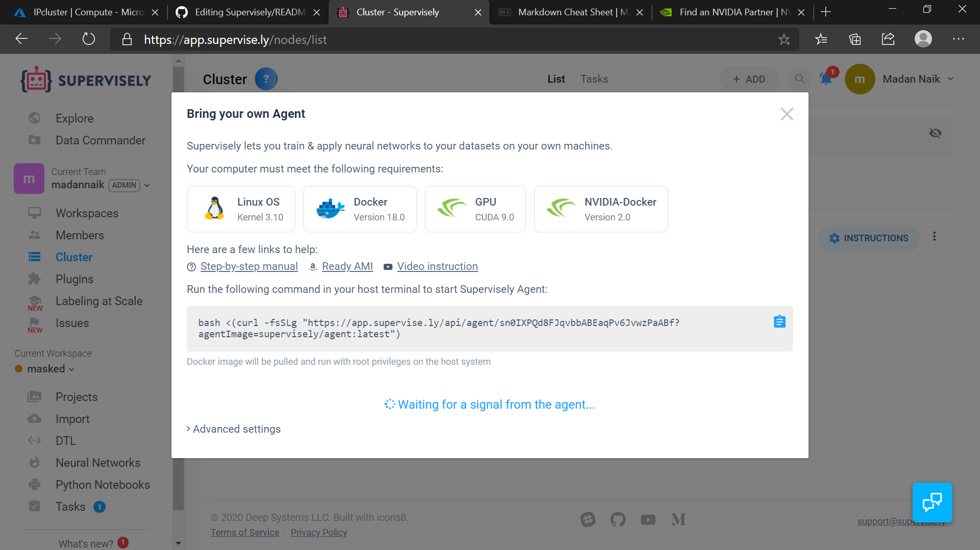980x550 pixels.
Task: Open the chat support widget
Action: point(932,502)
